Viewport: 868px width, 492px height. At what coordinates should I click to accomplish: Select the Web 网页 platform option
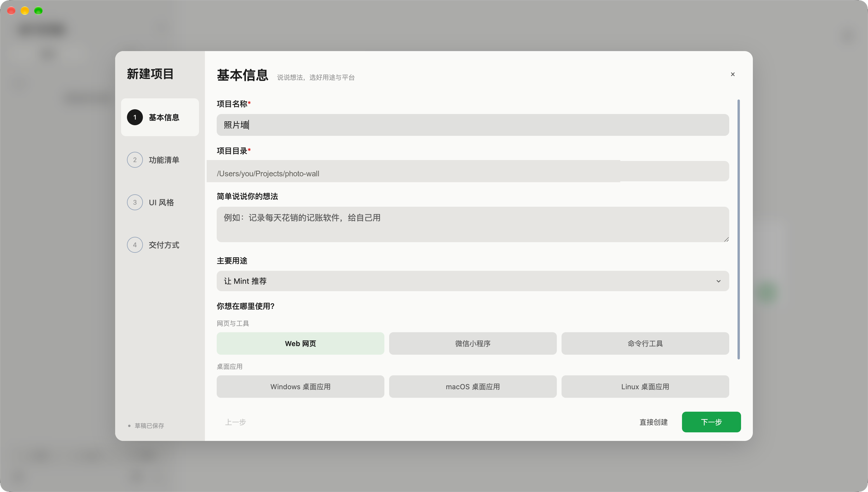(x=300, y=343)
